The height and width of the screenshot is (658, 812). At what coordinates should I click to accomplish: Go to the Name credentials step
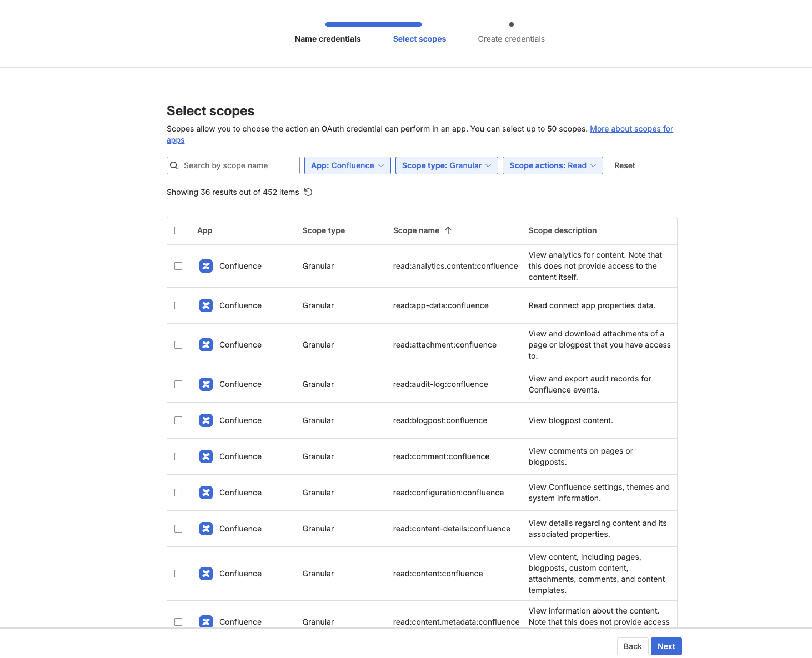(328, 39)
